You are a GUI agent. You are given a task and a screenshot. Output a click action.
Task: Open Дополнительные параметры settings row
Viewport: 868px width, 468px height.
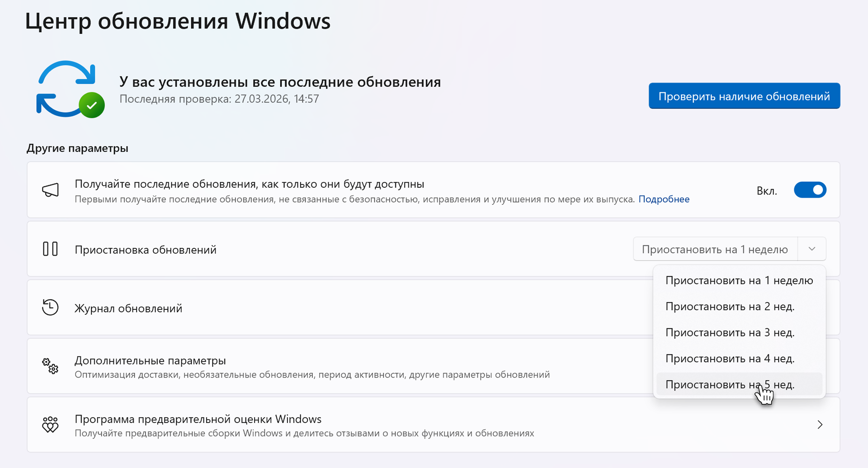(316, 366)
